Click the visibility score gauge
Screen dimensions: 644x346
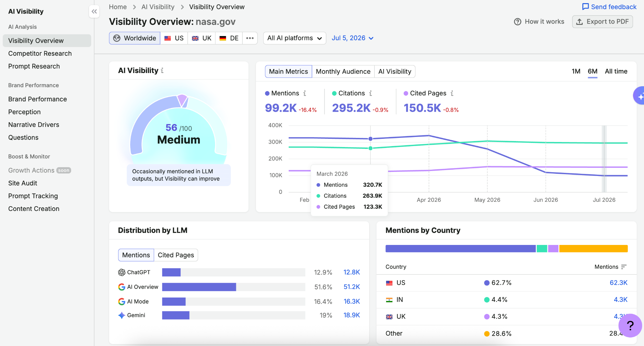point(178,125)
